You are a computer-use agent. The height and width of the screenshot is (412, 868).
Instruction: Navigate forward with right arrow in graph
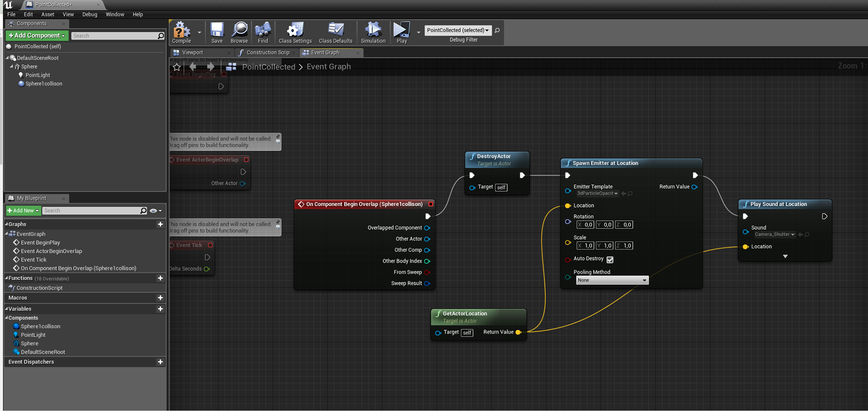(x=210, y=66)
